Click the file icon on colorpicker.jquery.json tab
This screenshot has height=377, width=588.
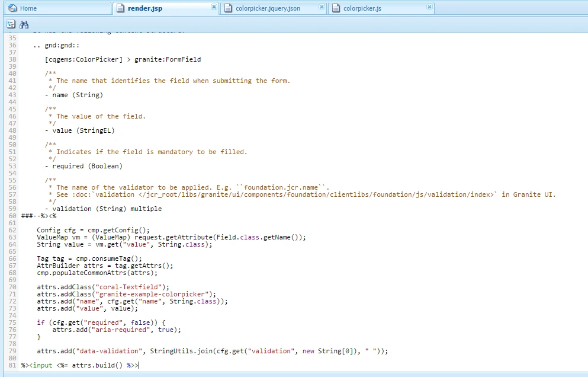228,8
